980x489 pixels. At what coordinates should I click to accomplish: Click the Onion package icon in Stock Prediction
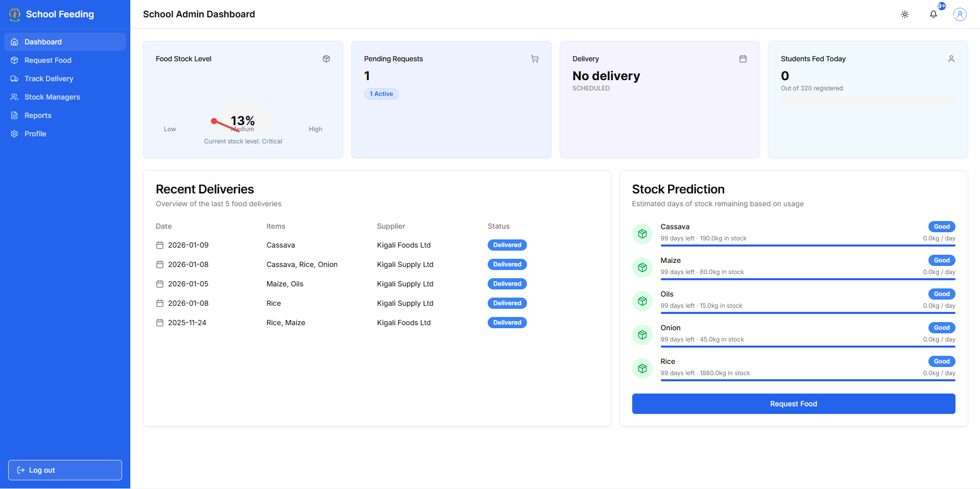tap(642, 335)
